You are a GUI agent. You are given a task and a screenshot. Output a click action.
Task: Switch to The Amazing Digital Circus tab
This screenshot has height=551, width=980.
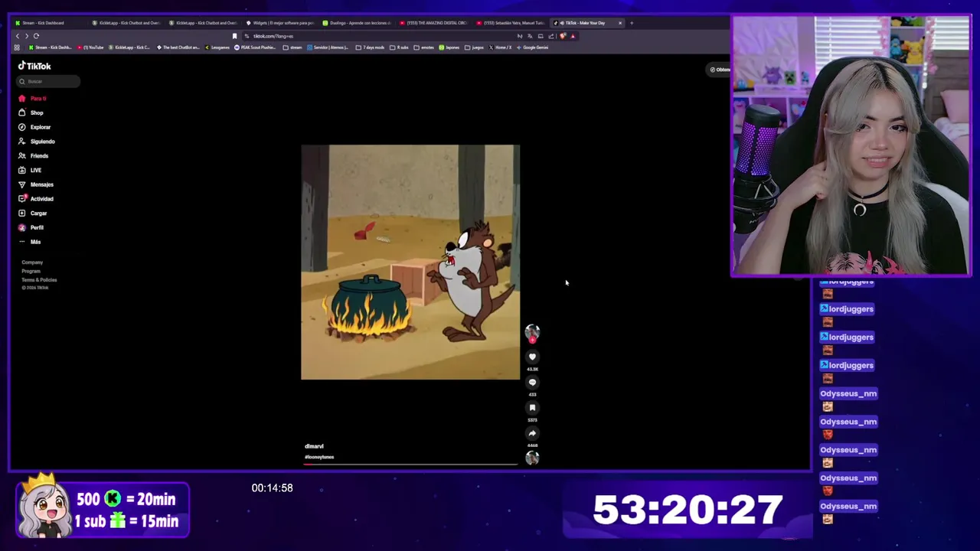[434, 23]
